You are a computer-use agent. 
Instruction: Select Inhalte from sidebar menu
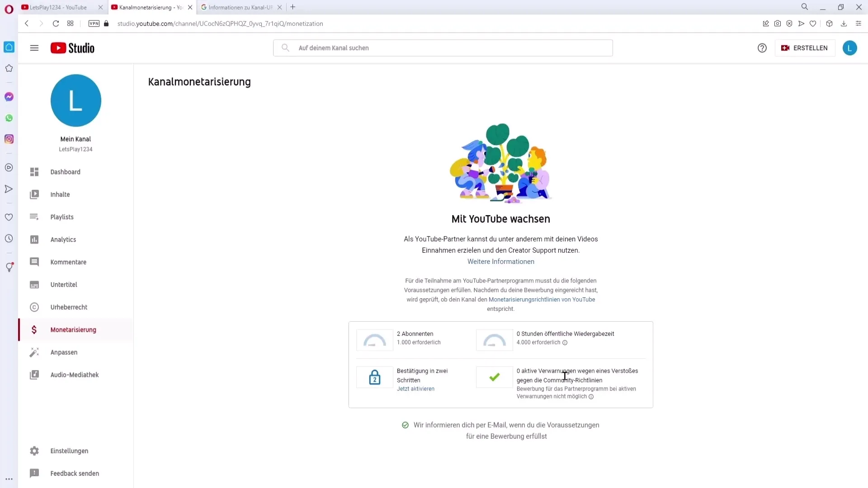tap(60, 194)
